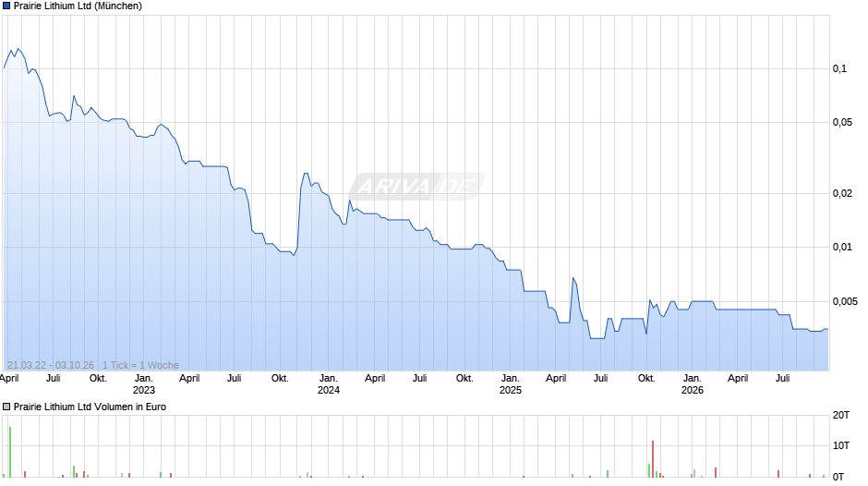Viewport: 868px width, 486px height.
Task: Click the date range text '21.03.22 - 03.10.26'
Action: [51, 365]
